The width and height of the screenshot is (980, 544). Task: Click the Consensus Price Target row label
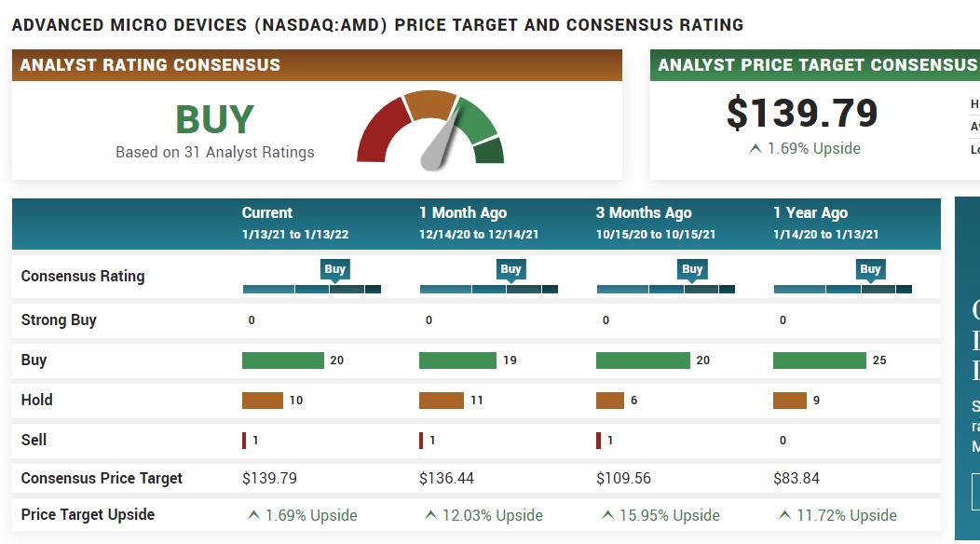click(102, 479)
